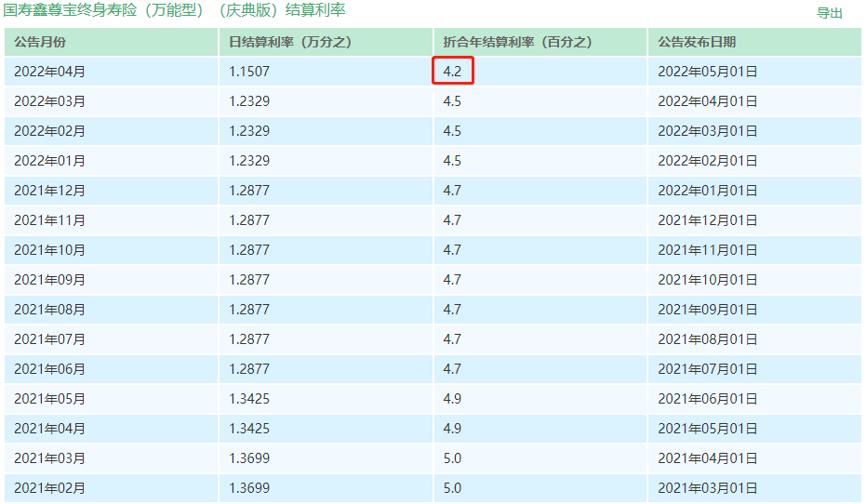
Task: Click the publish date 2022年04月01日
Action: coord(708,101)
